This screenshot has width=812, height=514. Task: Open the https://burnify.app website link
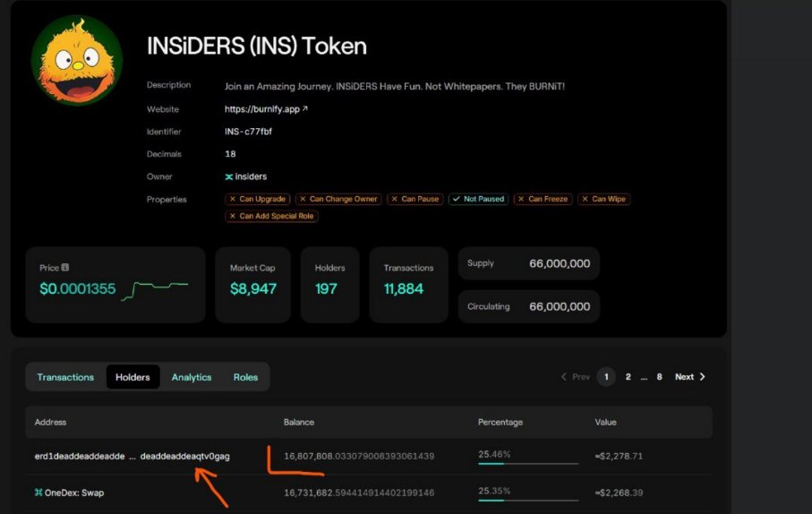point(262,109)
